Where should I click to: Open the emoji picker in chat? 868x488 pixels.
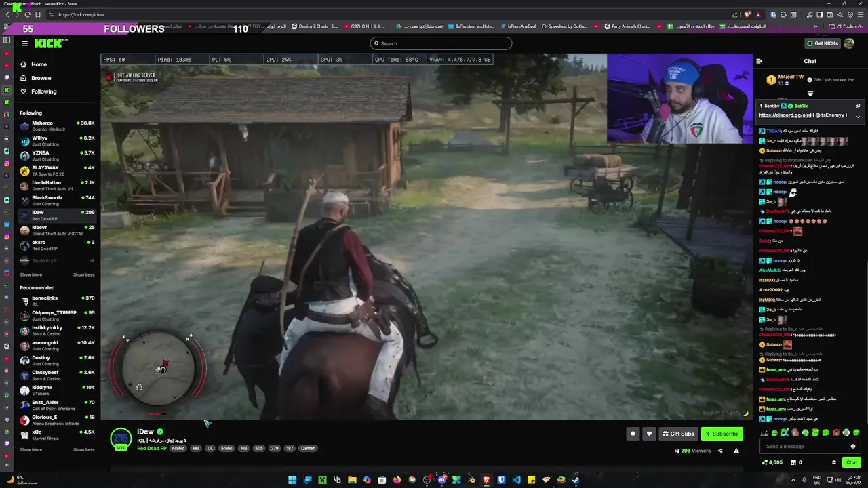[853, 447]
